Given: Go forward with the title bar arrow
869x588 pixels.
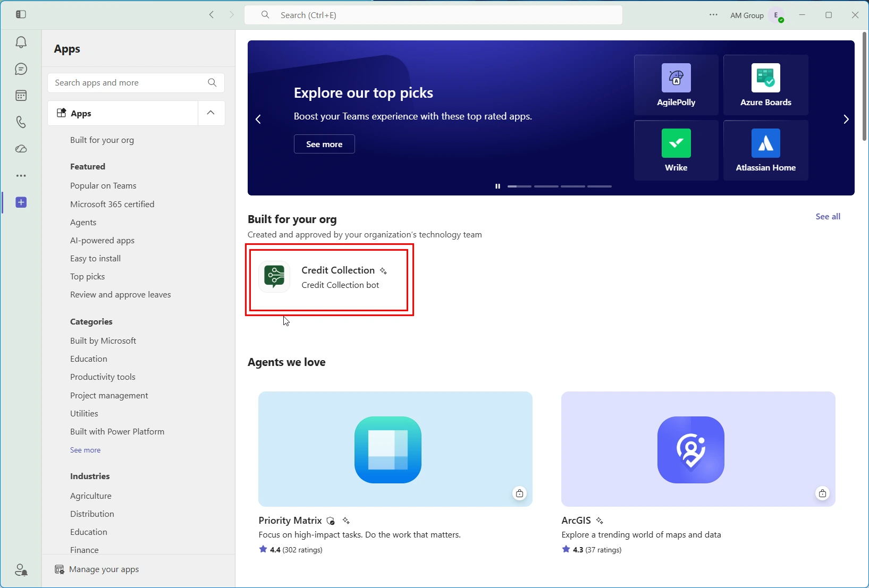Looking at the screenshot, I should coord(232,15).
